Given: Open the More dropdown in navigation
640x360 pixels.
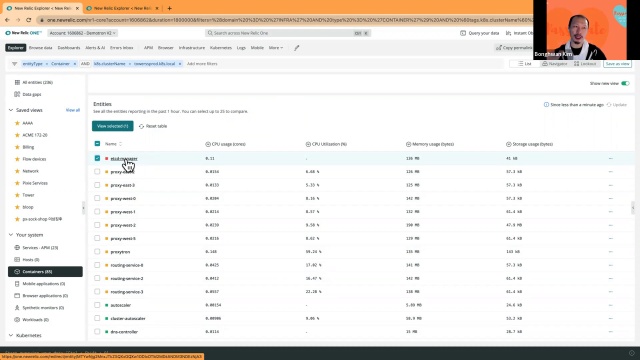Looking at the screenshot, I should [276, 48].
